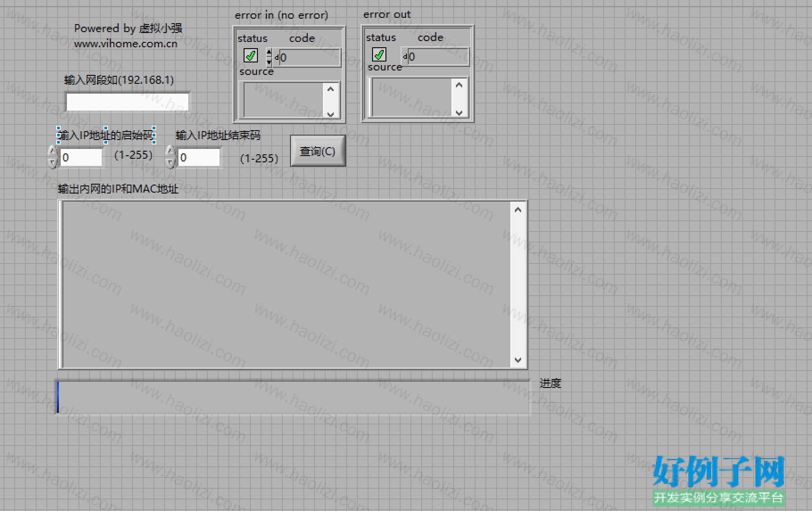Click the IP end code number field
The image size is (812, 511).
tap(199, 157)
